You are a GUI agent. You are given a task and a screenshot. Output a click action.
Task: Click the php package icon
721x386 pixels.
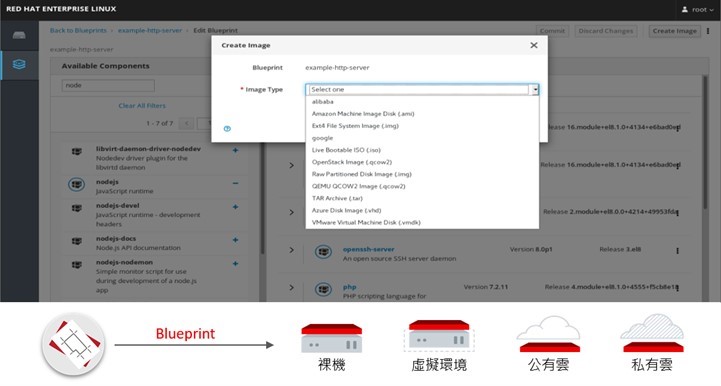coord(323,289)
